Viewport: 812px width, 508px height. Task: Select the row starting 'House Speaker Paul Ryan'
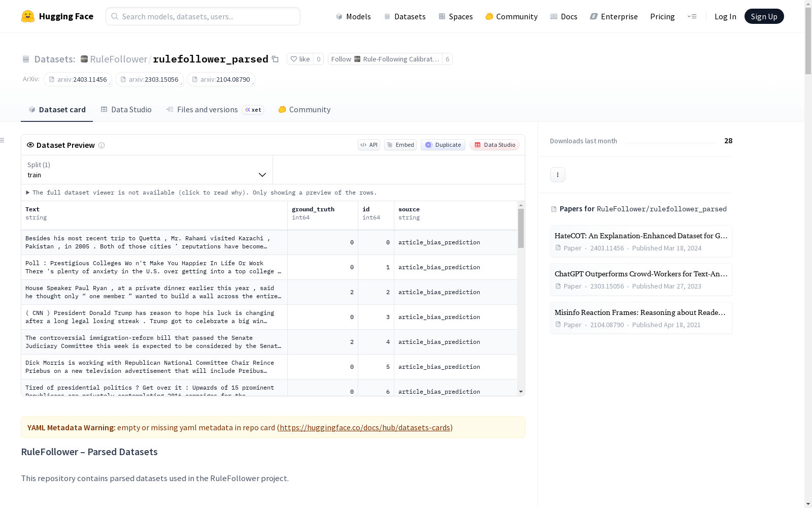(x=269, y=292)
